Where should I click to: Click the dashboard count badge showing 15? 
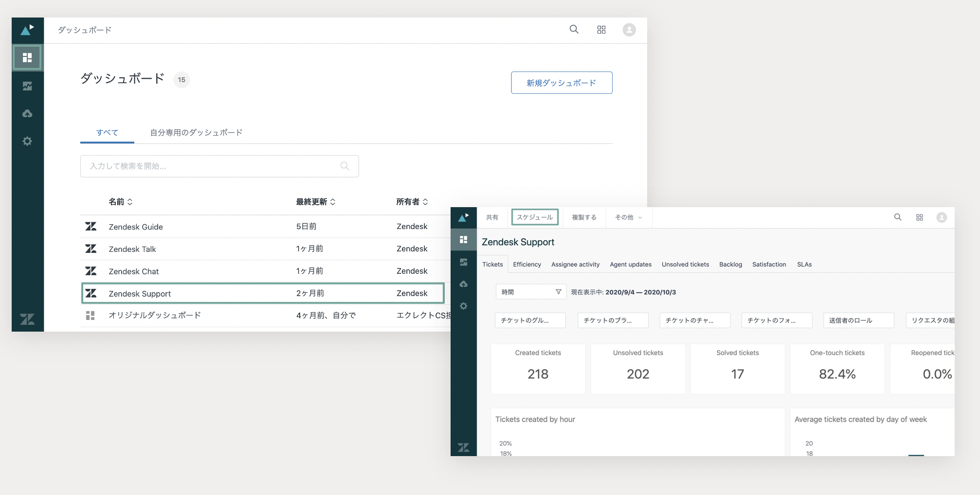coord(181,80)
